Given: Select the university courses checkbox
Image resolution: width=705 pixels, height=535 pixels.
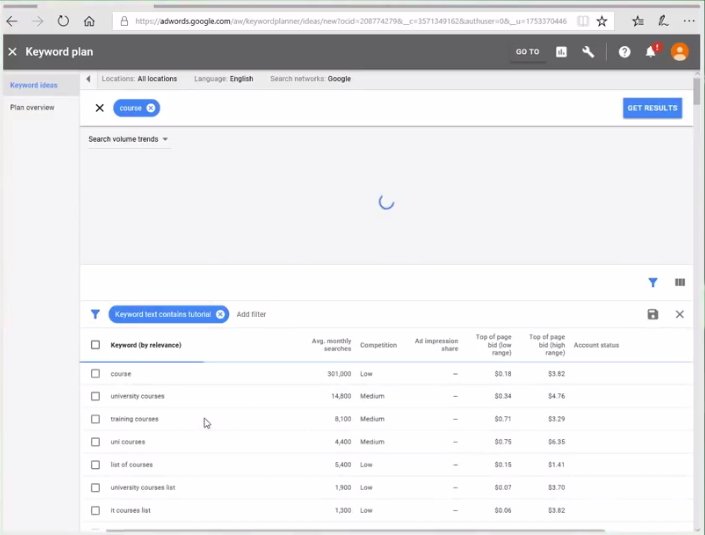Looking at the screenshot, I should 95,396.
